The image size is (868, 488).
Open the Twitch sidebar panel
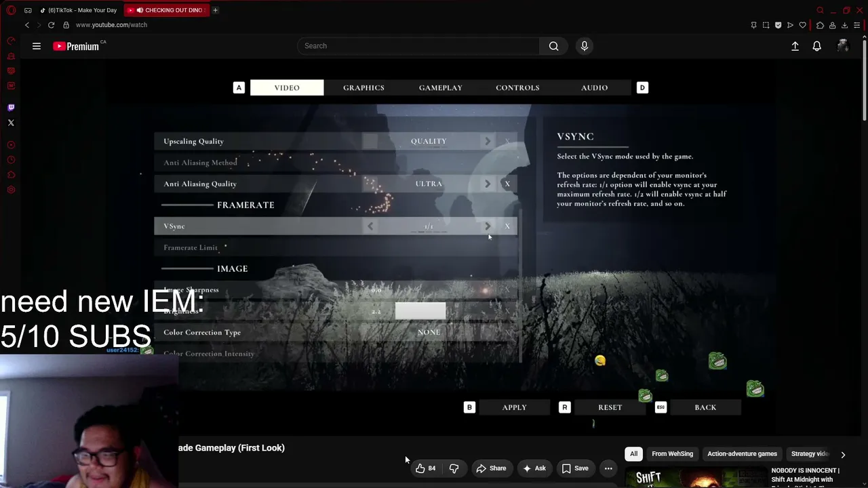11,108
